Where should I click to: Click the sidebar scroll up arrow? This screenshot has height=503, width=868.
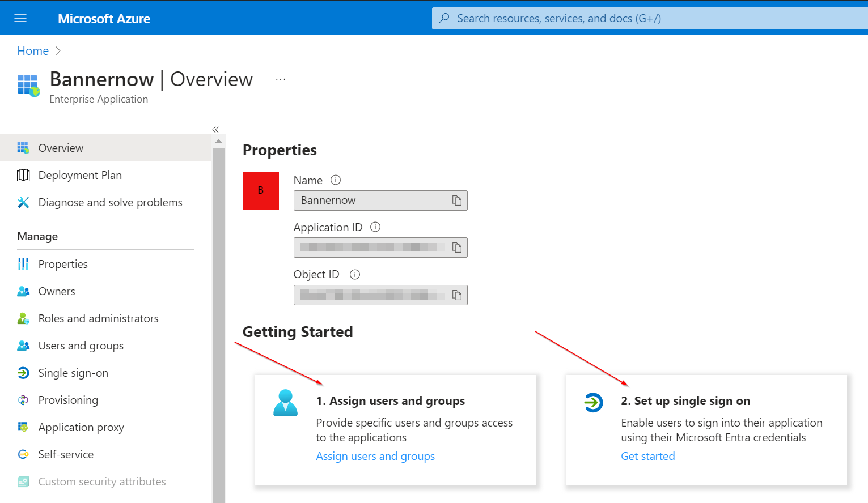[218, 141]
